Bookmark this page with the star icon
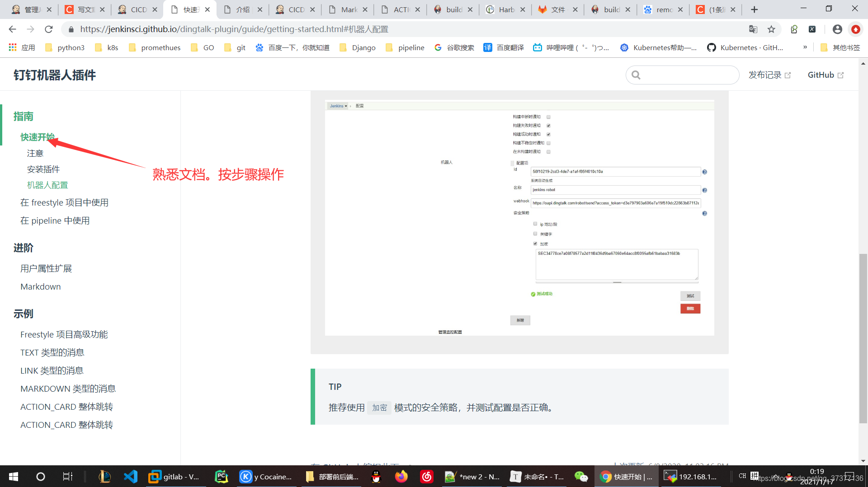 [x=771, y=29]
